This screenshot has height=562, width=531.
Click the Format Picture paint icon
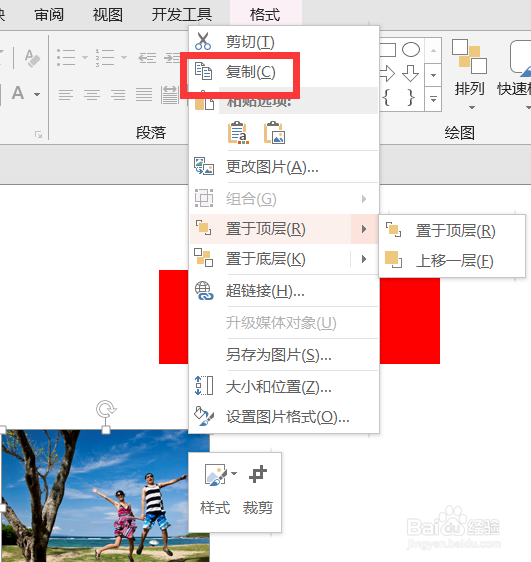[x=204, y=416]
